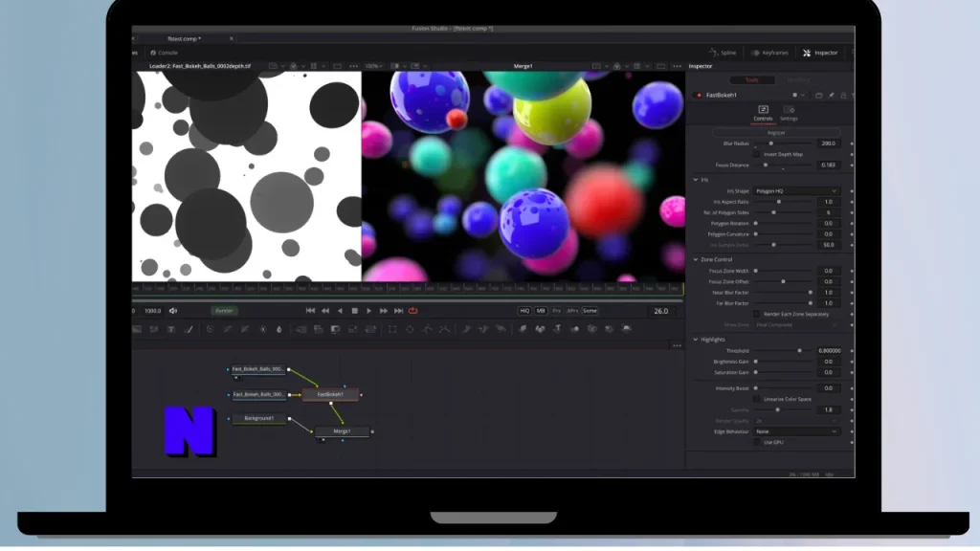980x551 pixels.
Task: Pin the FastBokeh1 inspector panel
Action: (832, 96)
